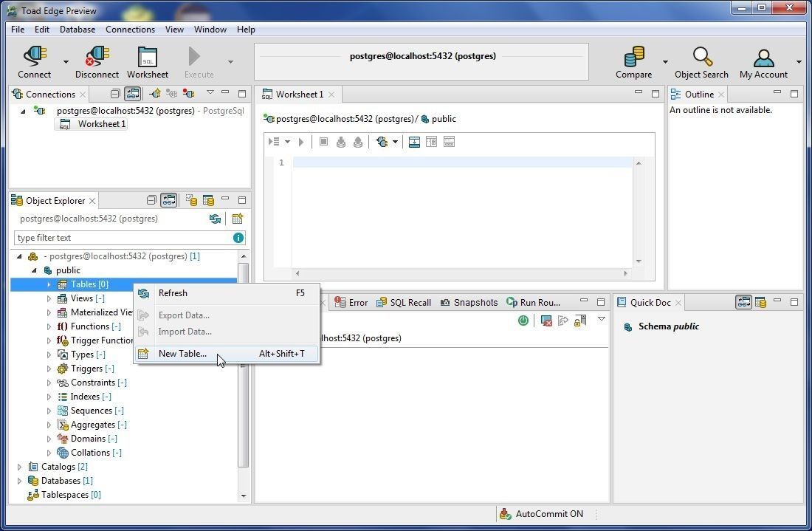Viewport: 812px width, 531px height.
Task: Click the rollback icon in worksheet toolbar
Action: tap(358, 141)
